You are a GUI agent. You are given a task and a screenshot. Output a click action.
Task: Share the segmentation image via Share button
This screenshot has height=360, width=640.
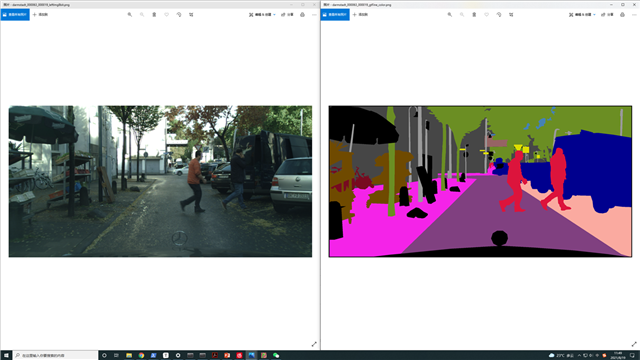607,15
